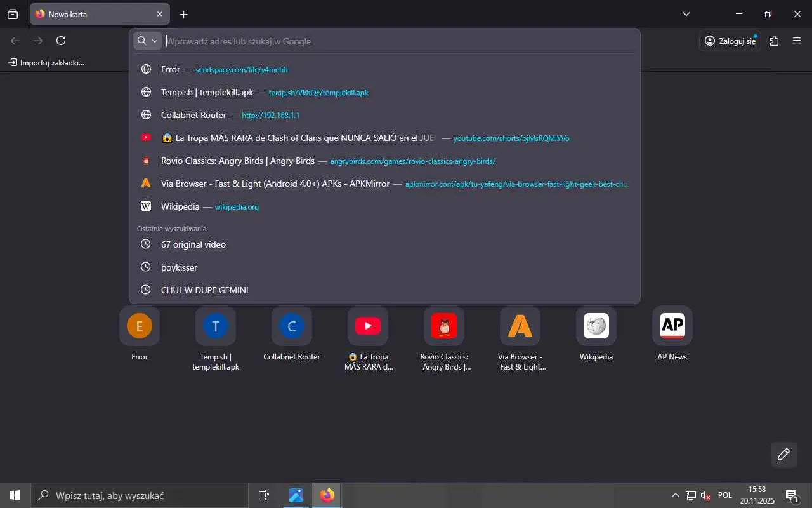Click Importuj zakładki bookmarks toolbar item
Viewport: 812px width, 508px height.
pos(46,62)
